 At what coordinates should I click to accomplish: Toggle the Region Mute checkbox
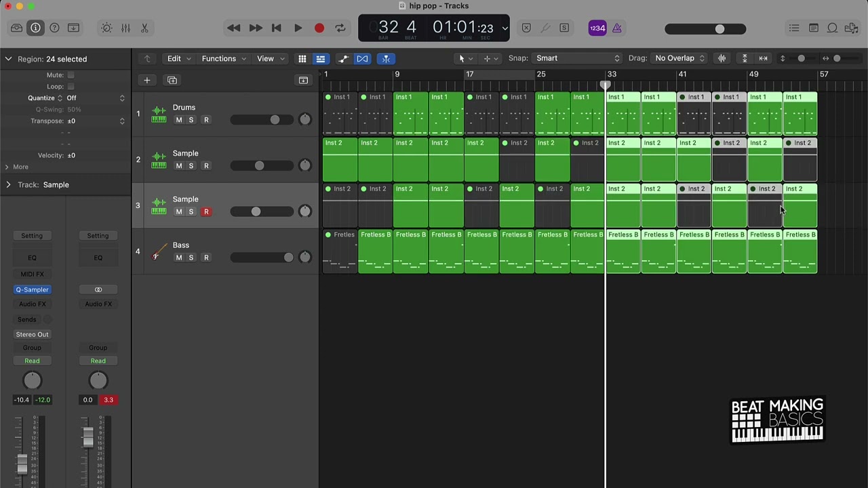tap(71, 75)
